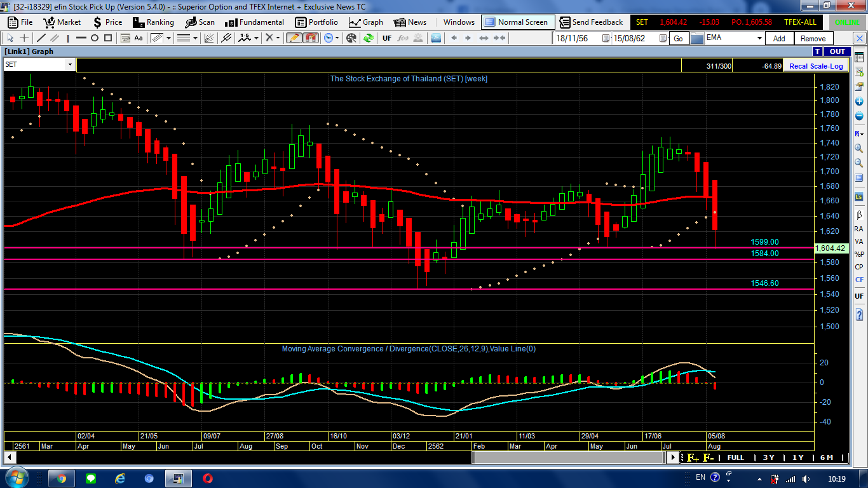
Task: Toggle Normal Screen mode
Action: pos(518,22)
